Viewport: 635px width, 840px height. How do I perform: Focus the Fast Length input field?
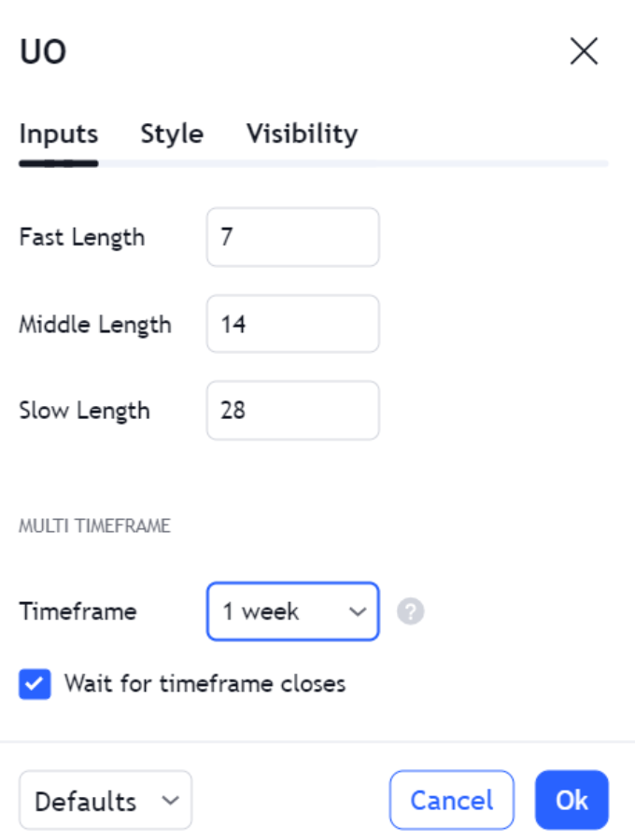click(x=292, y=237)
